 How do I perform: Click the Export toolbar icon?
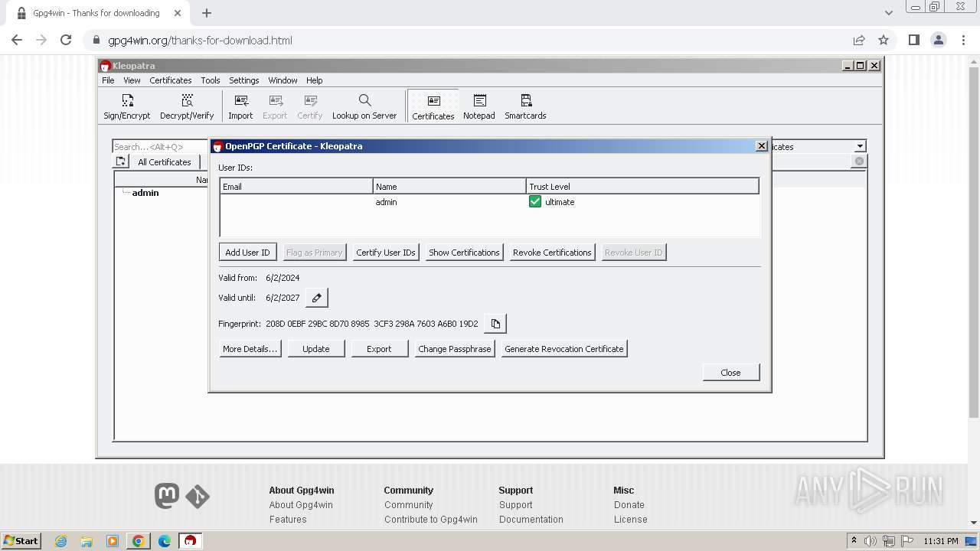pos(275,106)
